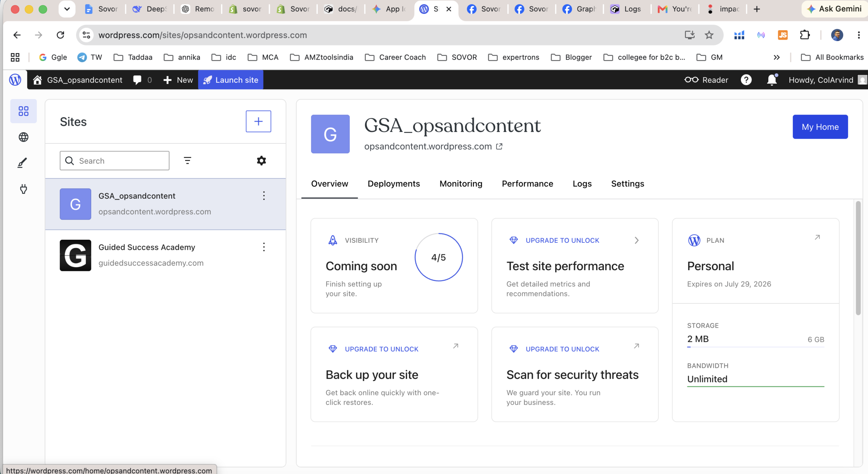Open the Coming soon visibility card

click(394, 266)
